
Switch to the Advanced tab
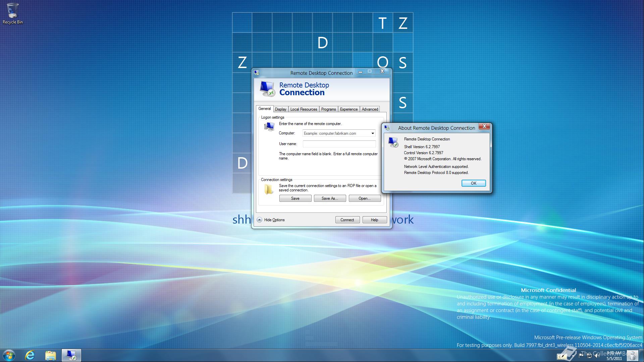tap(370, 109)
